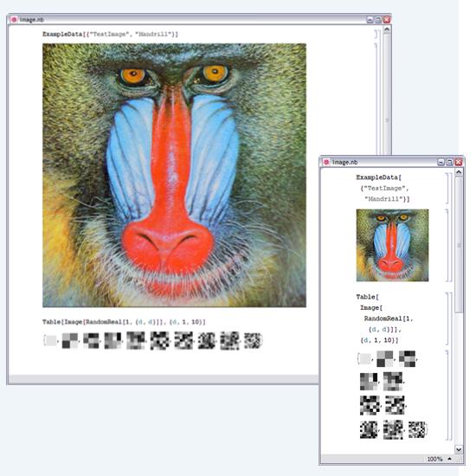
Task: Minimize the large Image.nb window
Action: [x=370, y=20]
